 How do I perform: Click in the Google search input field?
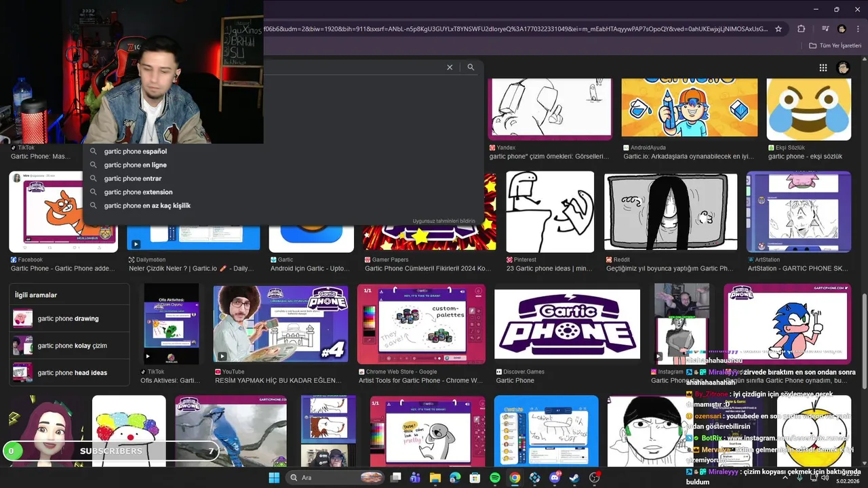353,67
